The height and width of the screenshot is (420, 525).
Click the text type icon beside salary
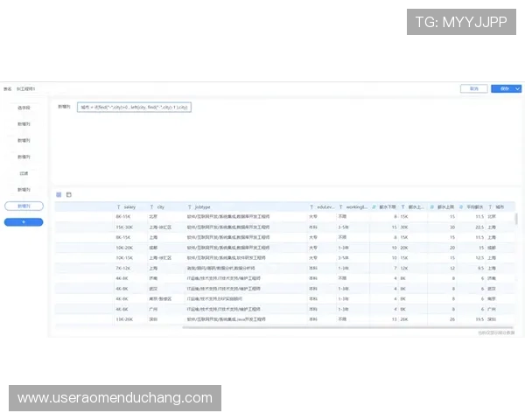[x=119, y=206]
